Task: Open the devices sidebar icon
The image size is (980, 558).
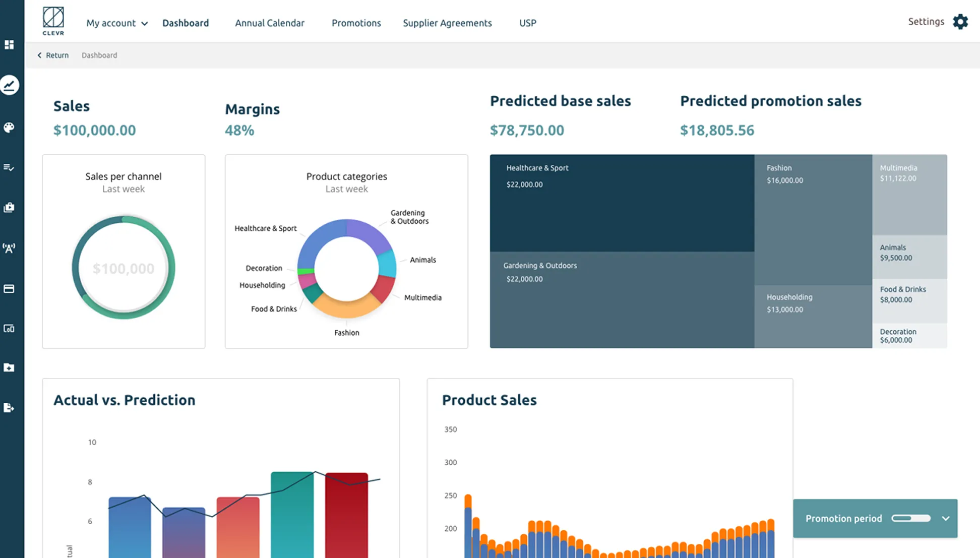Action: pos(9,329)
